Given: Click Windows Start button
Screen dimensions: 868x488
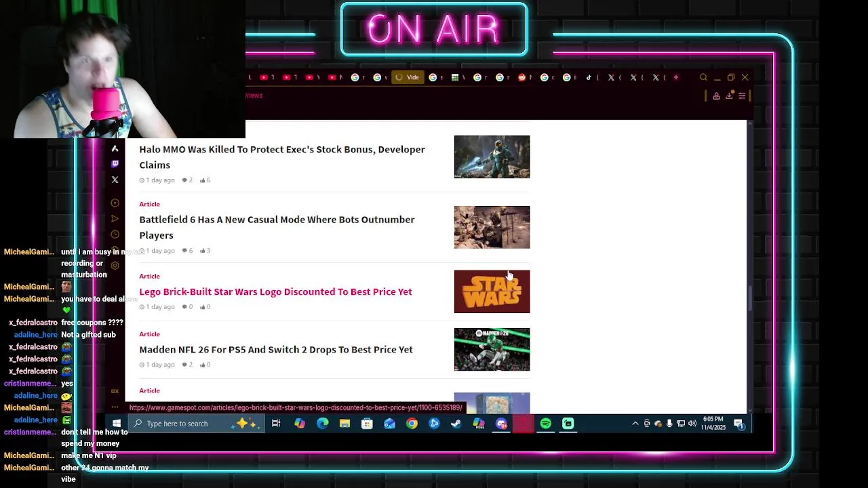Looking at the screenshot, I should pyautogui.click(x=117, y=424).
